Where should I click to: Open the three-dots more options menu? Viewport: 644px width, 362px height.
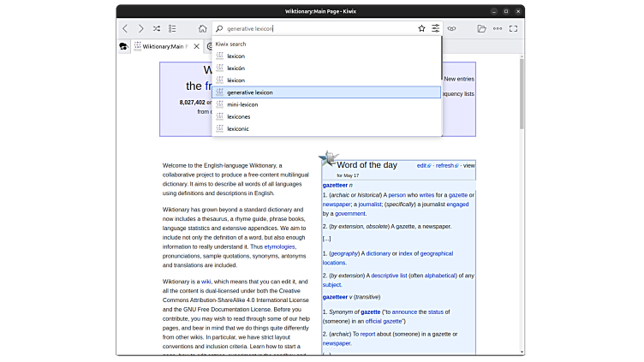(x=497, y=28)
